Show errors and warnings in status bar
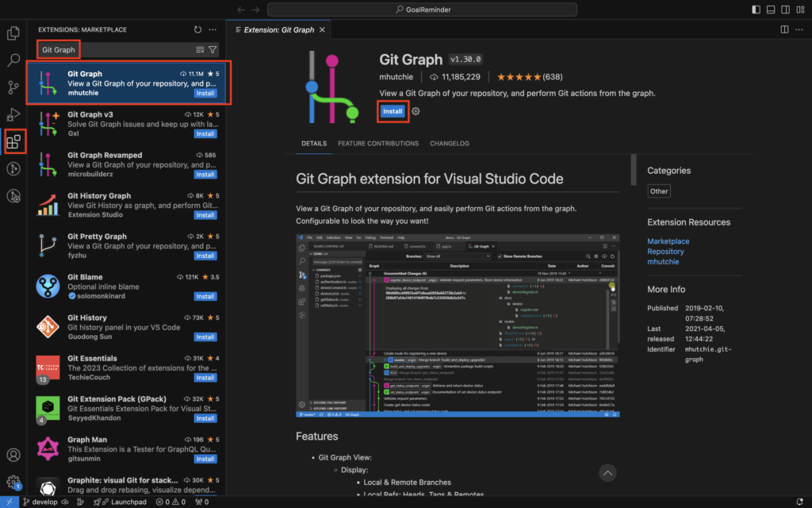The height and width of the screenshot is (508, 812). [171, 502]
